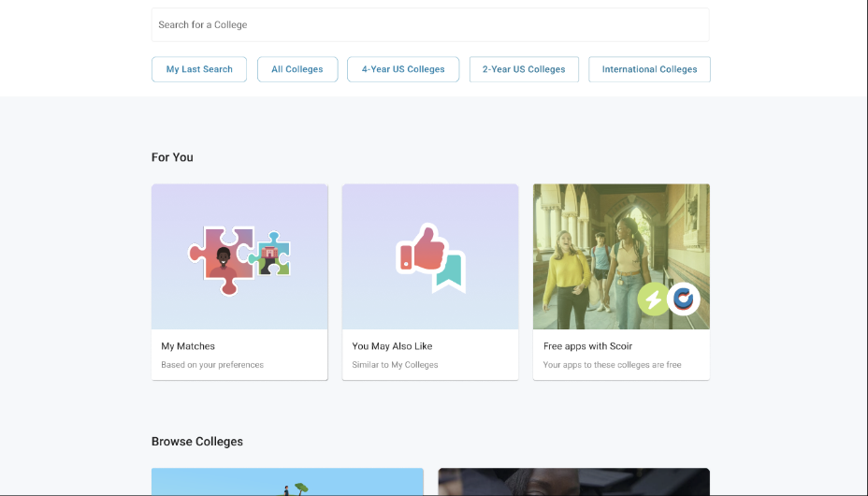Click 'Based on your preferences' text
868x496 pixels.
[212, 365]
